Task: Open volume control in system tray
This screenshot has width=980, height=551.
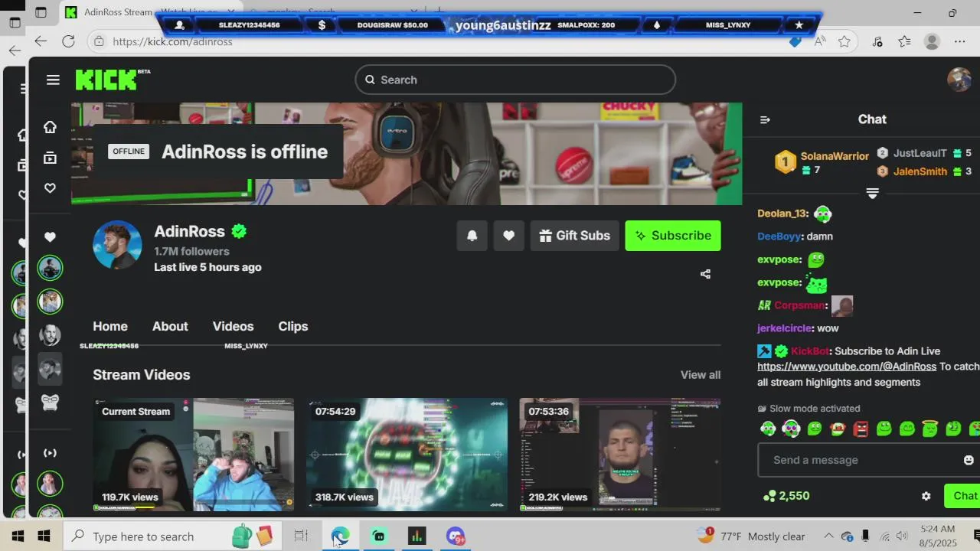Action: click(902, 536)
